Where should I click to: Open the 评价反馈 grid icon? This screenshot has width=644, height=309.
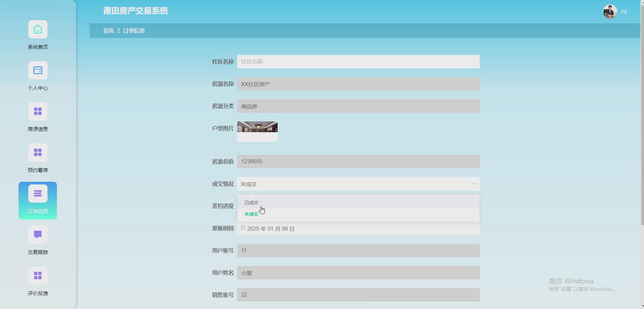(x=38, y=276)
